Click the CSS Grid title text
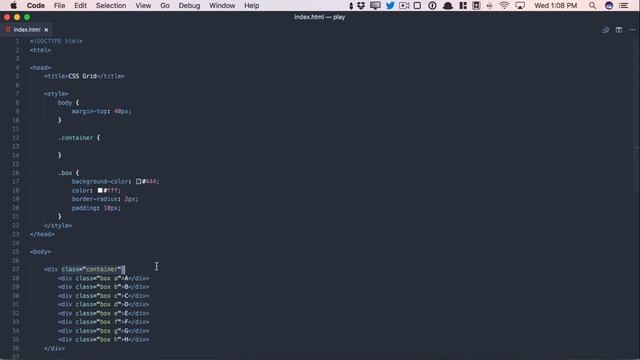The image size is (640, 360). click(x=82, y=76)
